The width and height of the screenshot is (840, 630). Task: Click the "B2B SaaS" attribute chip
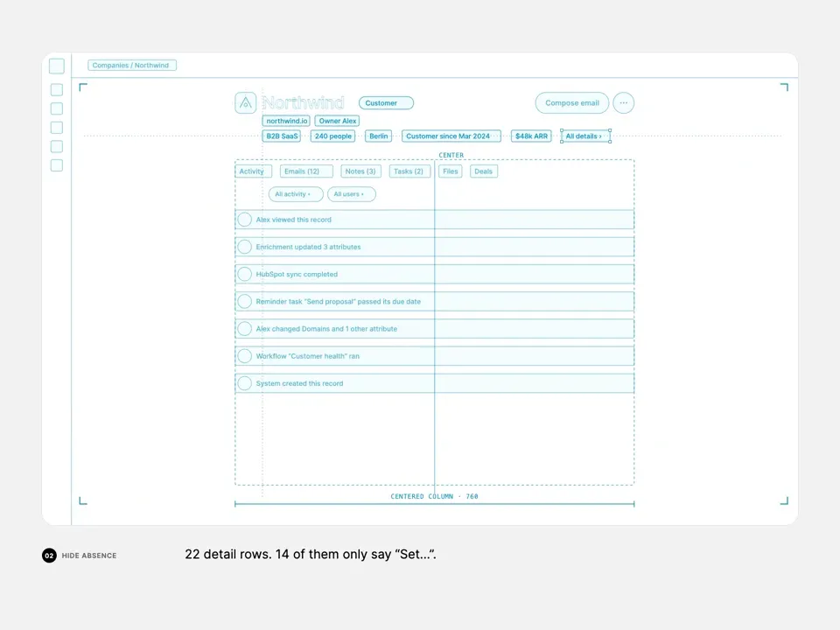(281, 136)
